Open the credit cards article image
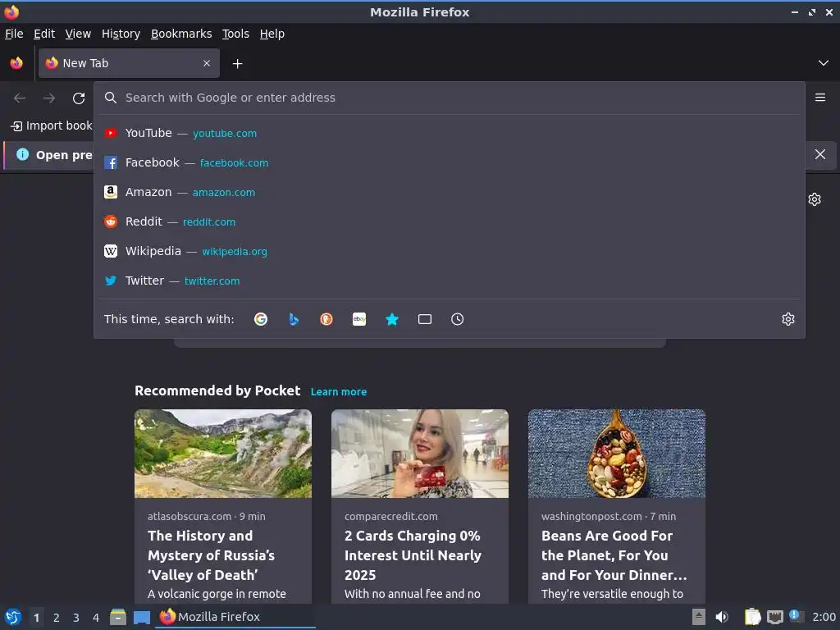This screenshot has width=840, height=630. 420,454
